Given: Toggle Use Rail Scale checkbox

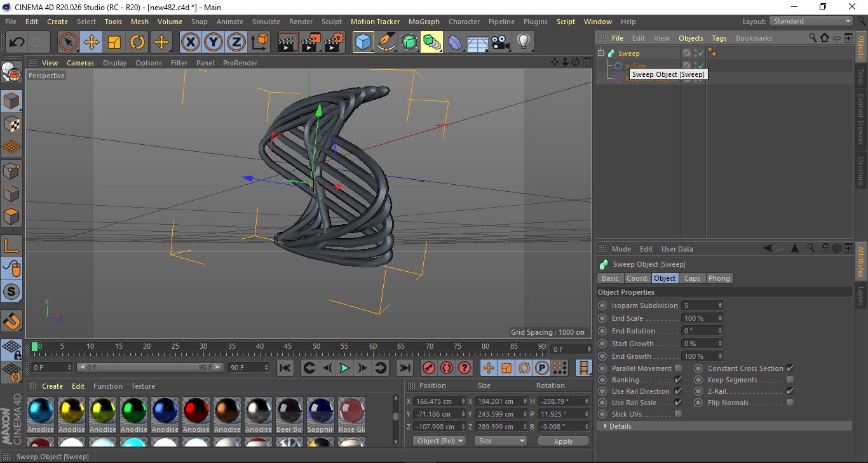Looking at the screenshot, I should (678, 403).
